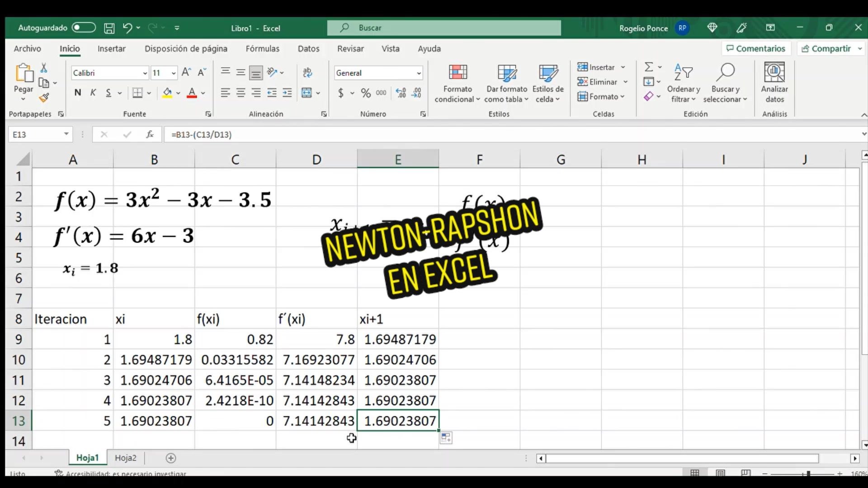Click increase decimal icon
Viewport: 868px width, 488px height.
[401, 93]
